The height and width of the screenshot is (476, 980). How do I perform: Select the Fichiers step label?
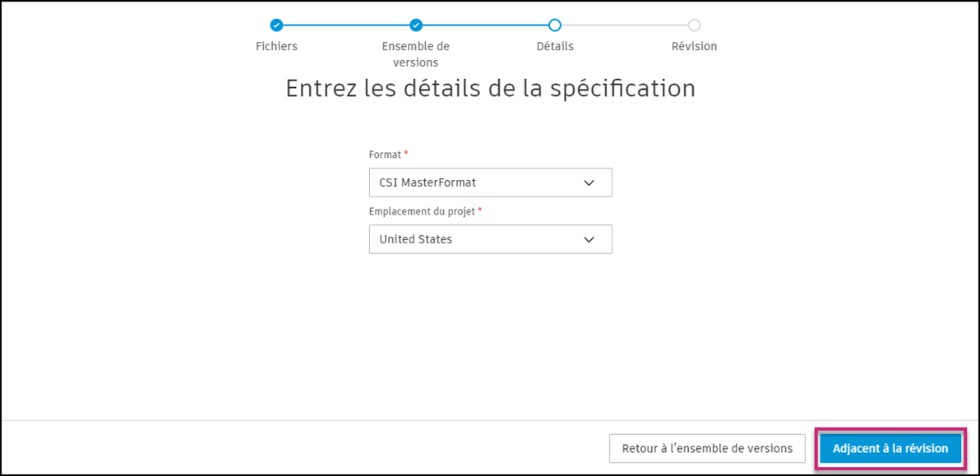[276, 46]
